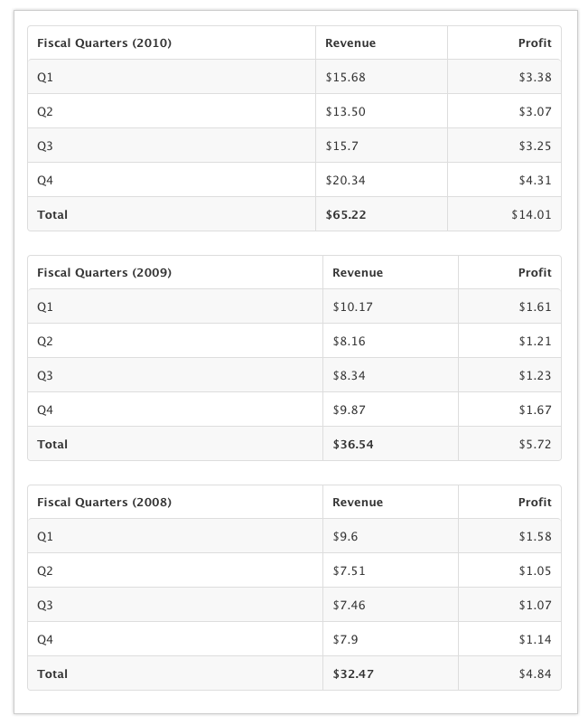The width and height of the screenshot is (588, 725).
Task: Click the 2008 total profit $4.84
Action: coord(535,673)
